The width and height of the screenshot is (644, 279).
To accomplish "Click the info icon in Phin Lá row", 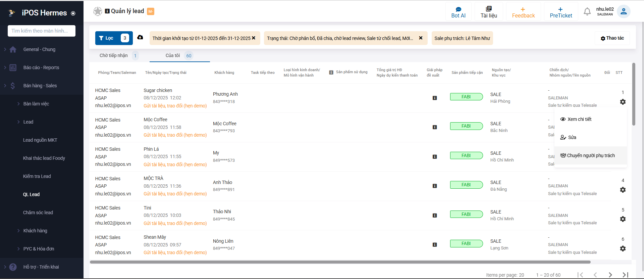I will [x=435, y=157].
